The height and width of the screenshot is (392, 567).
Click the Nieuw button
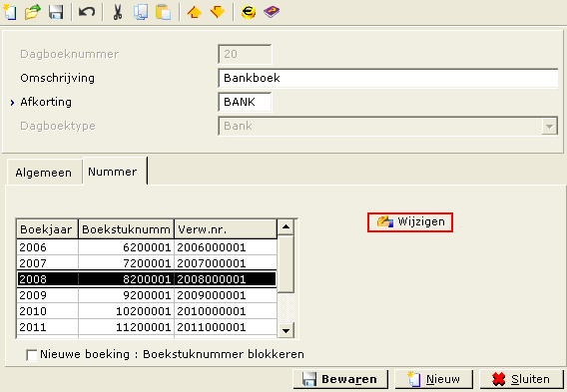point(434,379)
